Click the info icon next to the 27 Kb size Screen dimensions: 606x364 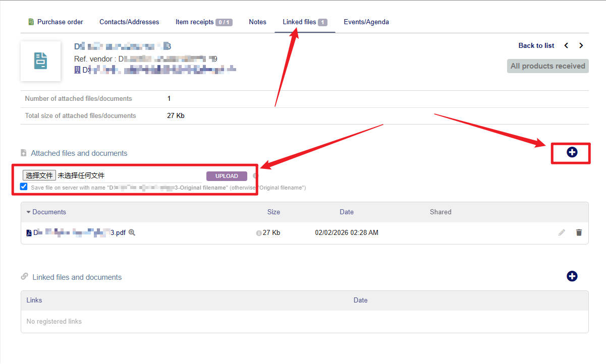point(259,233)
